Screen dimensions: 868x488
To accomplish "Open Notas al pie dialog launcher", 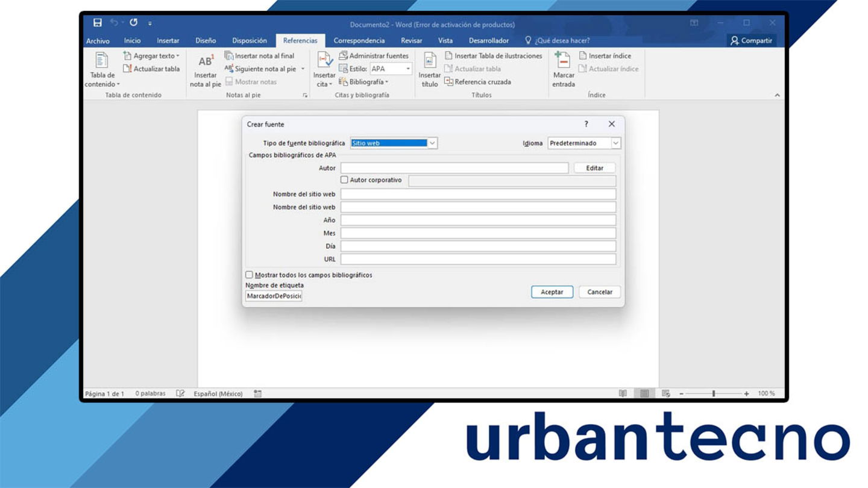I will click(x=305, y=95).
